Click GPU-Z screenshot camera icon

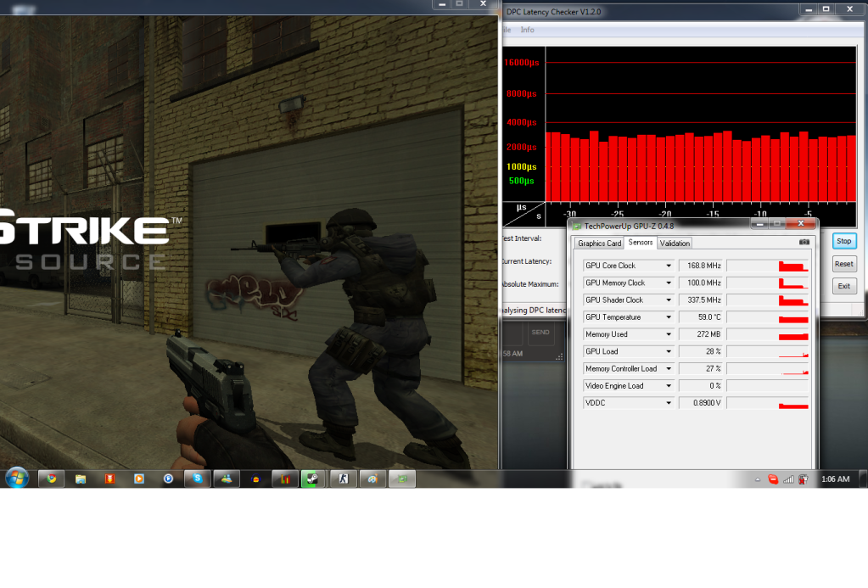(x=804, y=242)
